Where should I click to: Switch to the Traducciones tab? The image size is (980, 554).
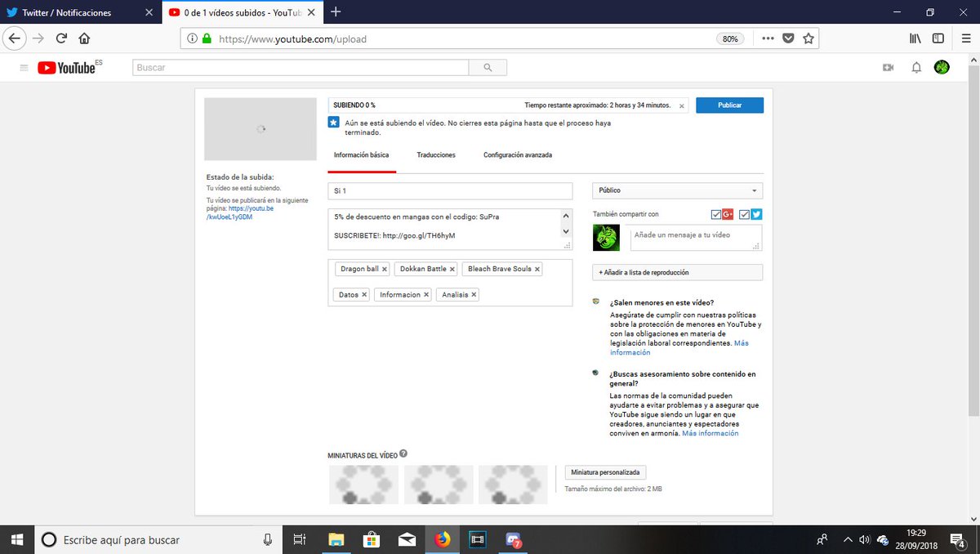[x=436, y=154]
